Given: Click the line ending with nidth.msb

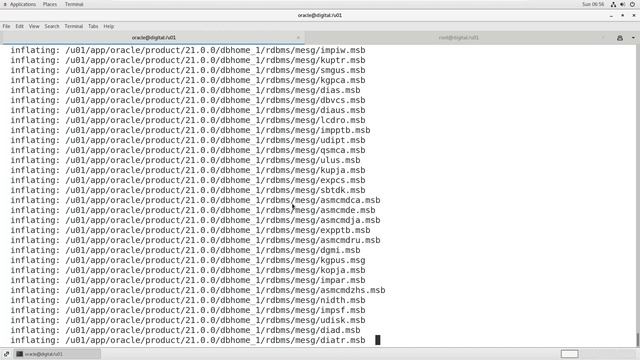Looking at the screenshot, I should pyautogui.click(x=188, y=300).
